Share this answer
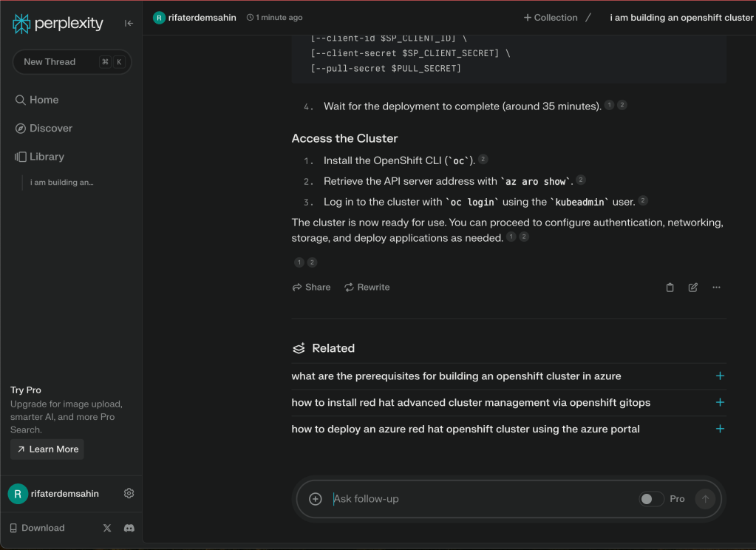Screen dimensions: 756x550 coord(311,287)
